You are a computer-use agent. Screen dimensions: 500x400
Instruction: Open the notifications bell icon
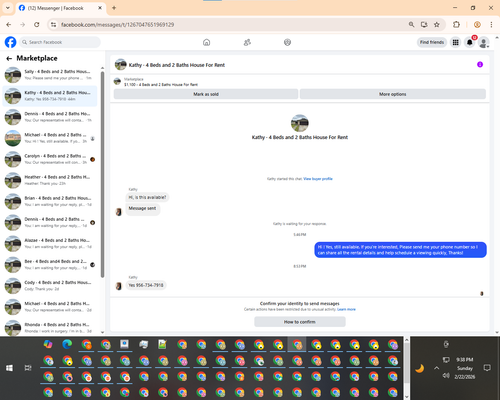[x=470, y=42]
